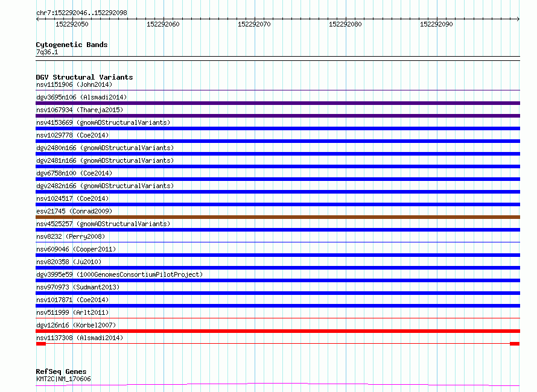Screen dimensions: 537x392
Task: Select variant dgv2481n166 (gnomADStructuralVariants) label
Action: [105, 160]
